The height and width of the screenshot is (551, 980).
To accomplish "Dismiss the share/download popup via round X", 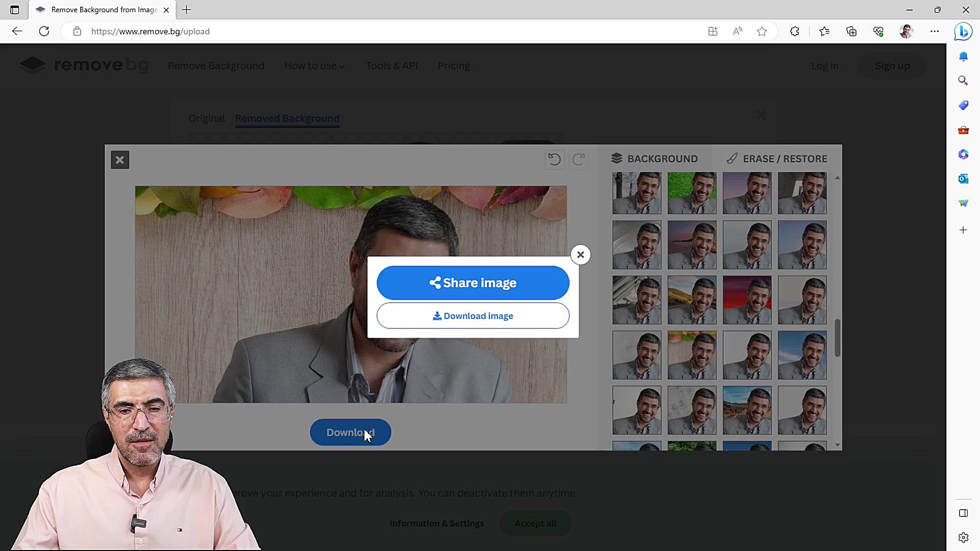I will click(580, 255).
